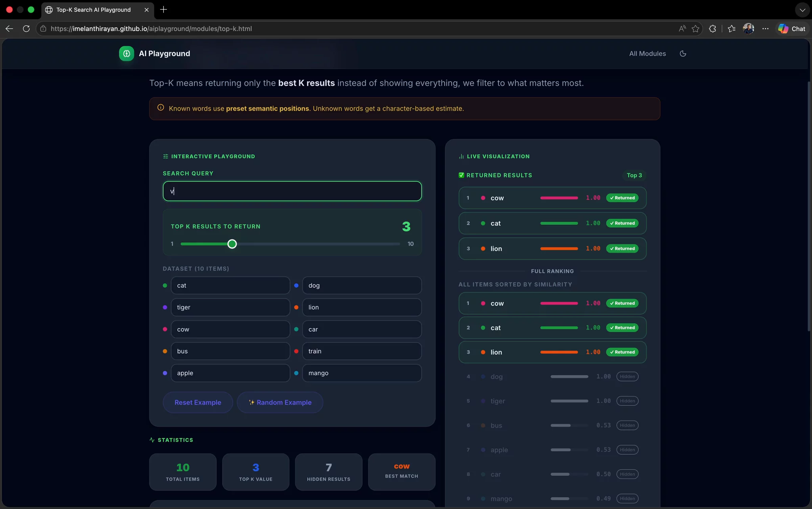Open the browser extensions puzzle icon
Screen dimensions: 812x509
pyautogui.click(x=712, y=29)
